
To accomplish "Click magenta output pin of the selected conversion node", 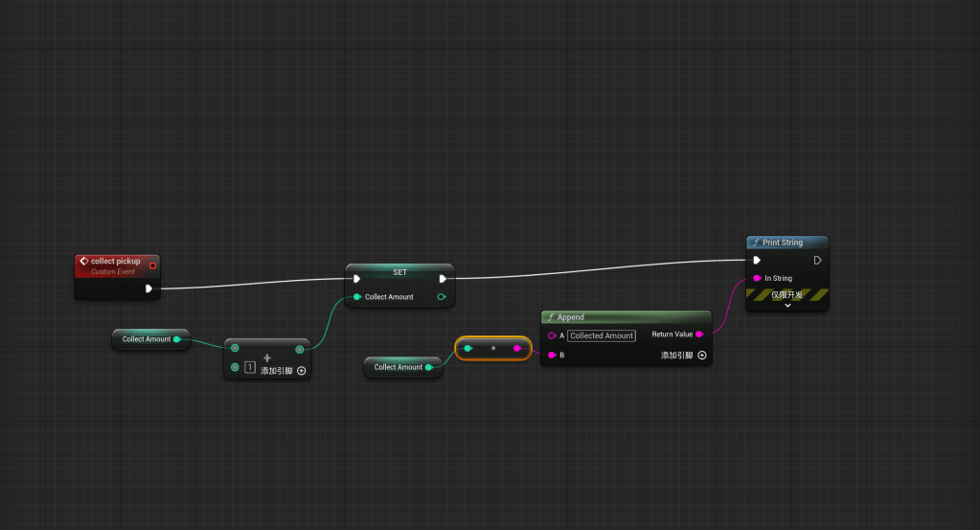I will click(517, 348).
